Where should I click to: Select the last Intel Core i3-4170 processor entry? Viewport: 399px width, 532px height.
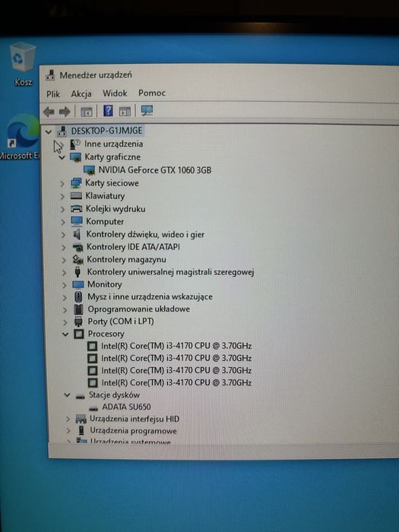[176, 383]
